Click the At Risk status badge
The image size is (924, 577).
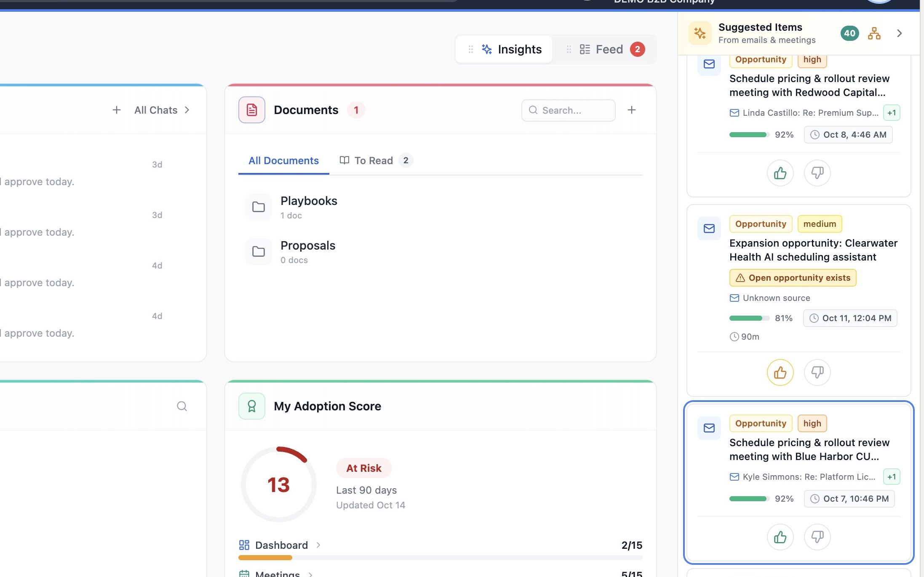pyautogui.click(x=364, y=468)
